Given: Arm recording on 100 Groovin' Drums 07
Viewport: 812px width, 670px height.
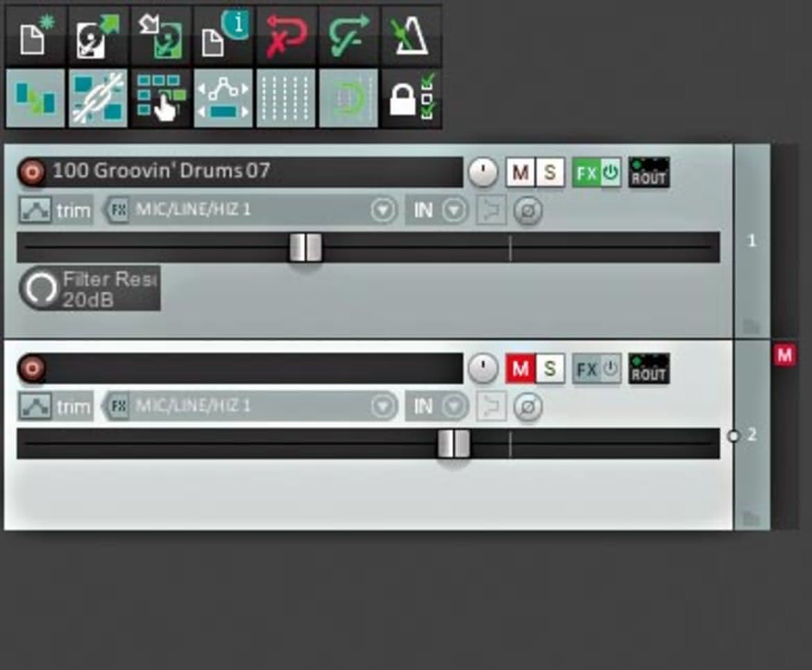Looking at the screenshot, I should point(32,172).
